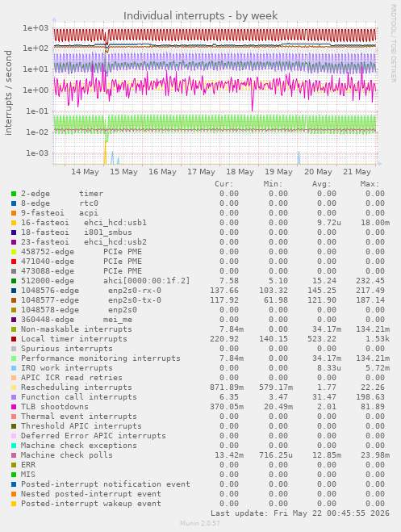The width and height of the screenshot is (401, 532).
Task: Click the Non-maskable interrupts legend label
Action: [77, 329]
